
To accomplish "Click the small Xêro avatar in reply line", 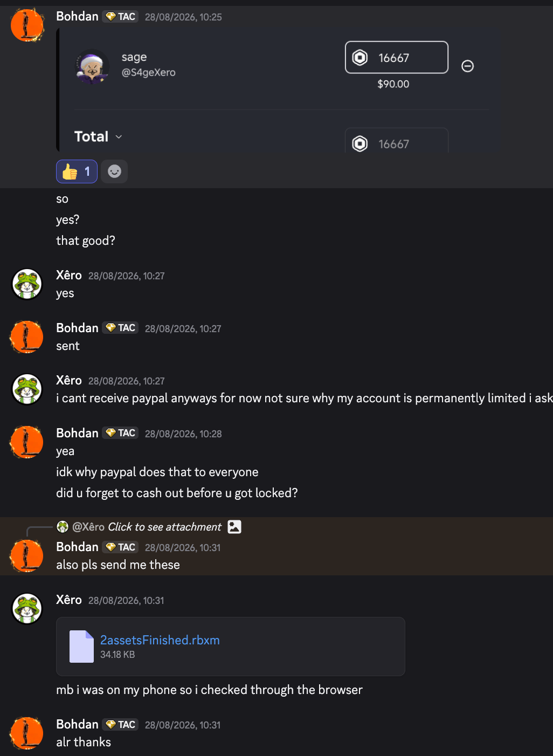I will click(63, 527).
